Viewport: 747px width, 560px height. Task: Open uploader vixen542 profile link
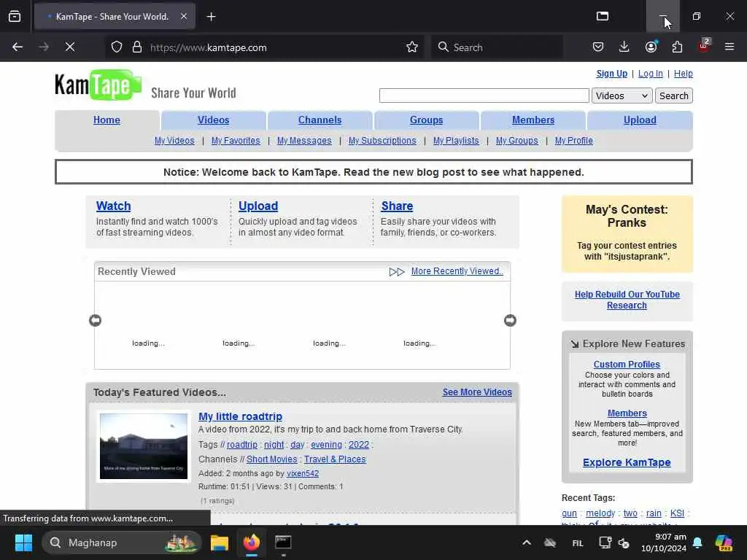(x=303, y=474)
